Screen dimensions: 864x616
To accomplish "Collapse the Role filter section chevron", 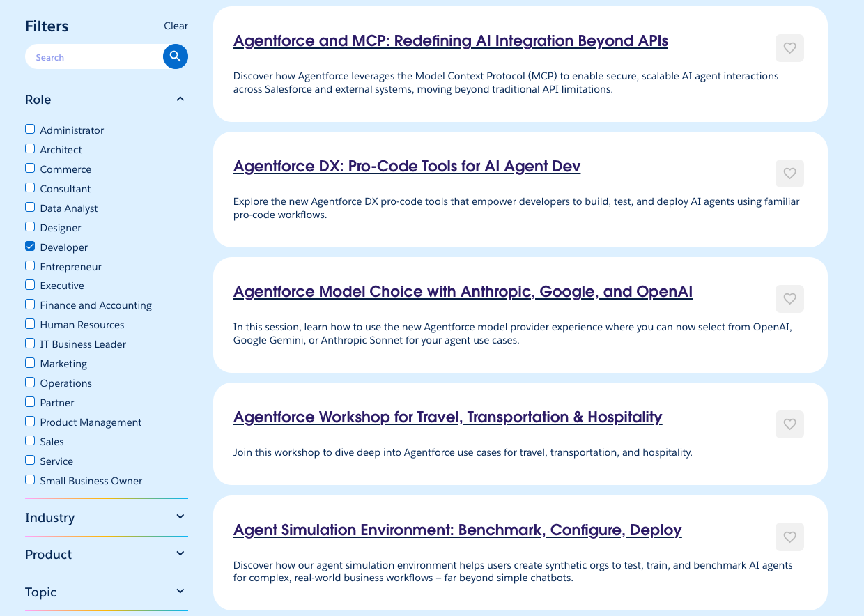I will (x=180, y=99).
